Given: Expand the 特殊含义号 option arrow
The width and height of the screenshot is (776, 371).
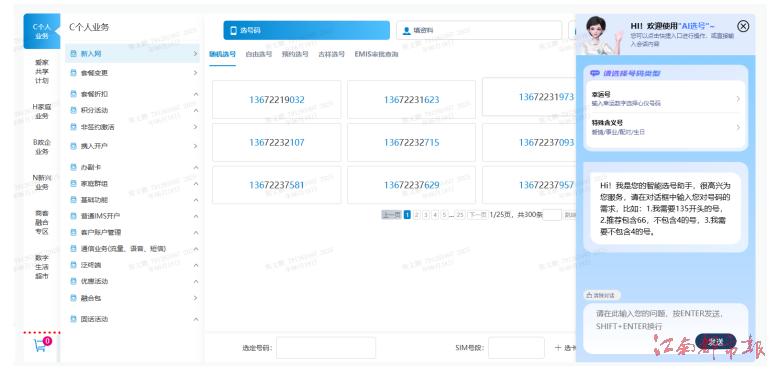Looking at the screenshot, I should click(738, 128).
